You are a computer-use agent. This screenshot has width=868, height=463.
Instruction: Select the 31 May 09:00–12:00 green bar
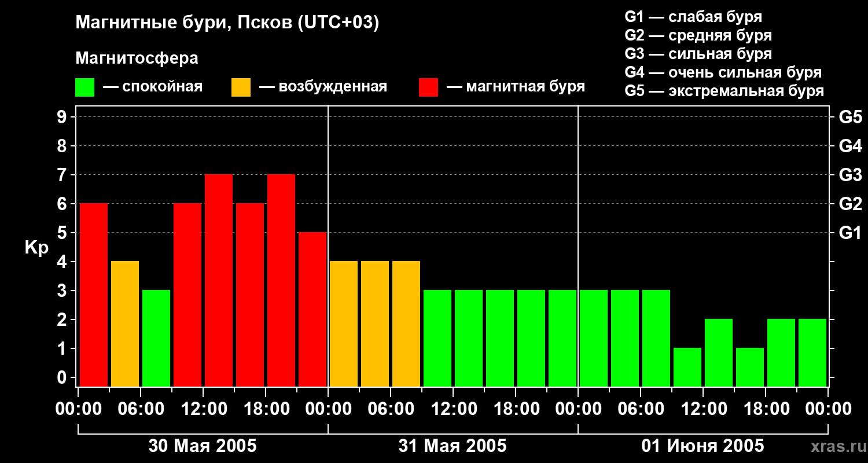coord(437,338)
